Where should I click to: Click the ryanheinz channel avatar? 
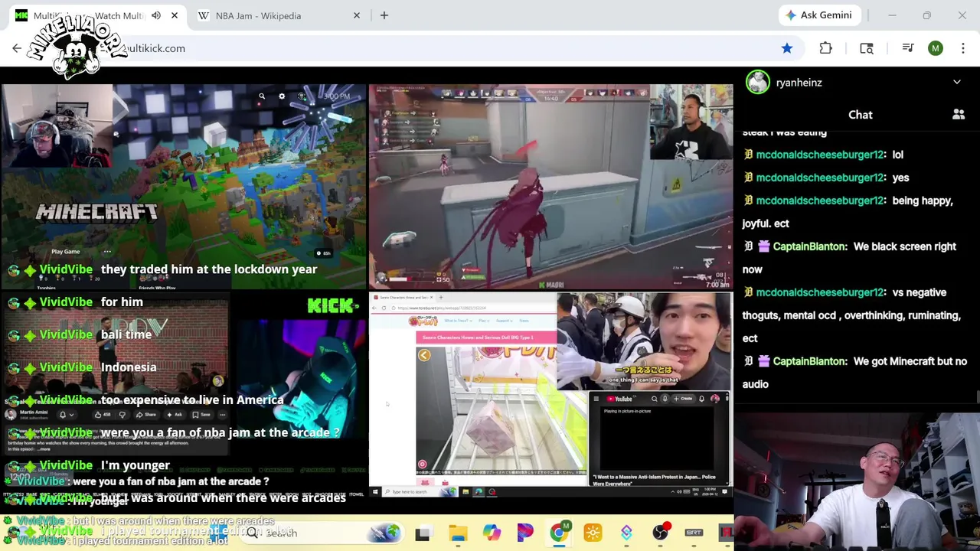[757, 82]
